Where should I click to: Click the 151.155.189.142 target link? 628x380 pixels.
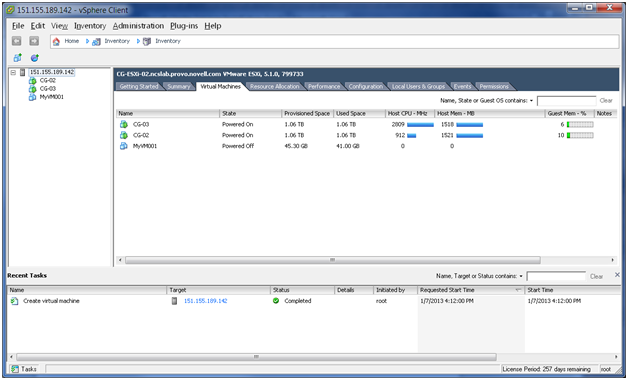tap(205, 301)
